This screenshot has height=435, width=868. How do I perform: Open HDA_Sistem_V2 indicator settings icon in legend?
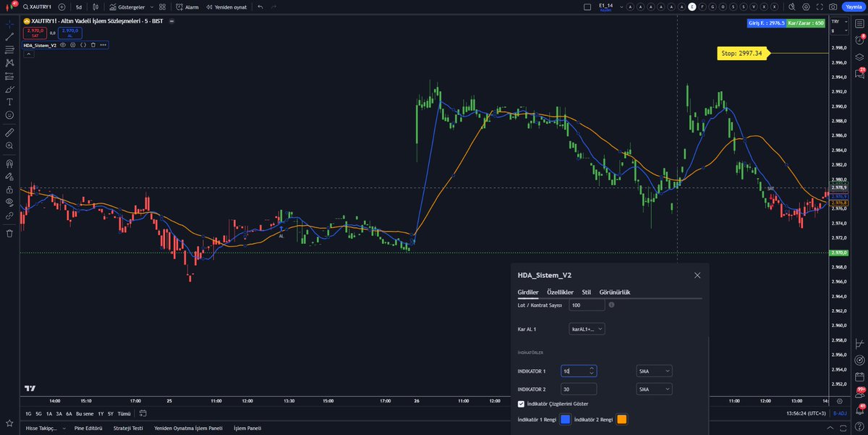click(x=73, y=45)
